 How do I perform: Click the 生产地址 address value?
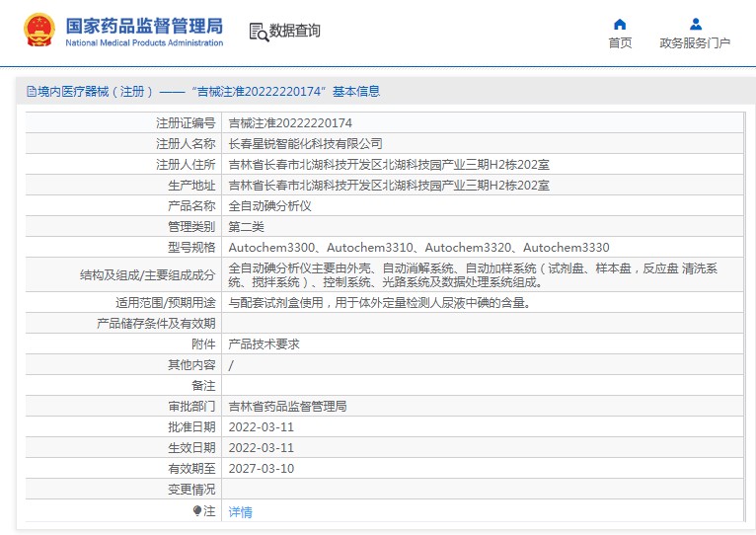389,186
